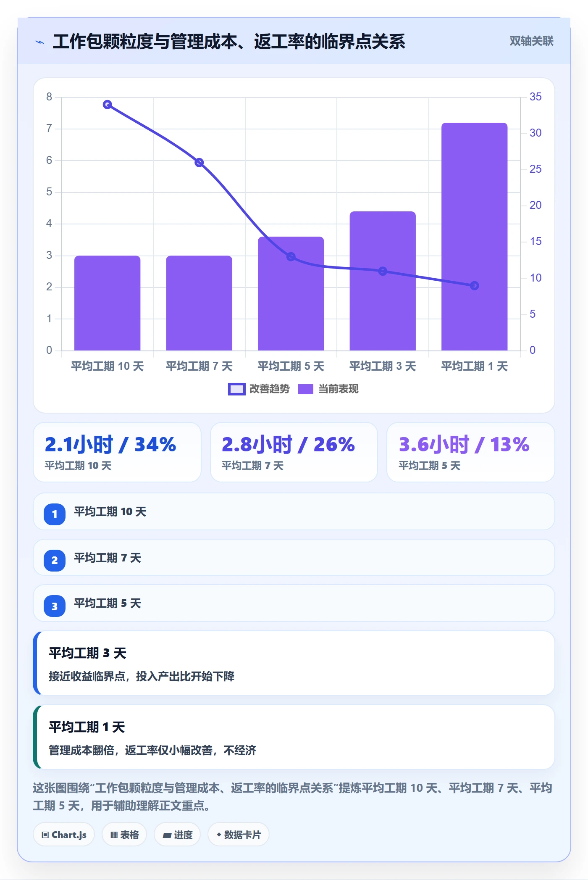Click the bar for 平均工期 7 天
This screenshot has width=588, height=880.
[199, 303]
